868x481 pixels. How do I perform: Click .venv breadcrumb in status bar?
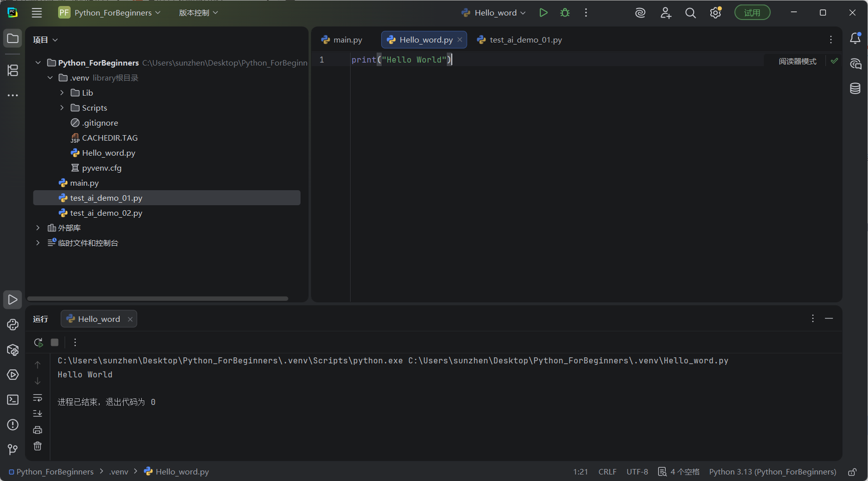(x=119, y=472)
